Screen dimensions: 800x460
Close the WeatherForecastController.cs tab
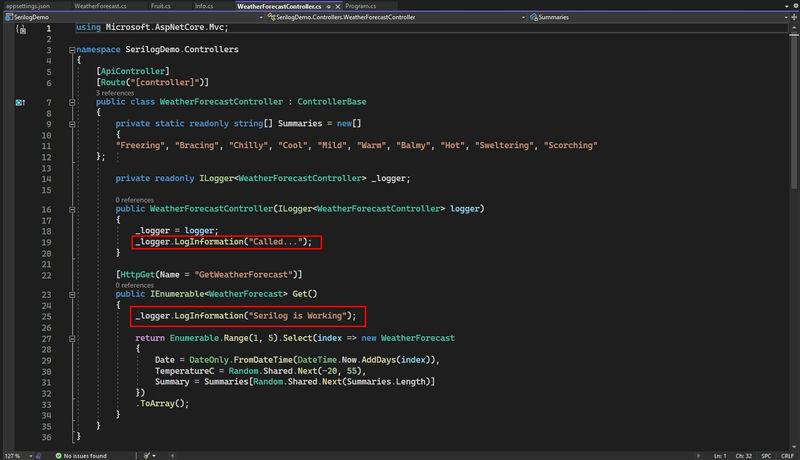pyautogui.click(x=338, y=7)
